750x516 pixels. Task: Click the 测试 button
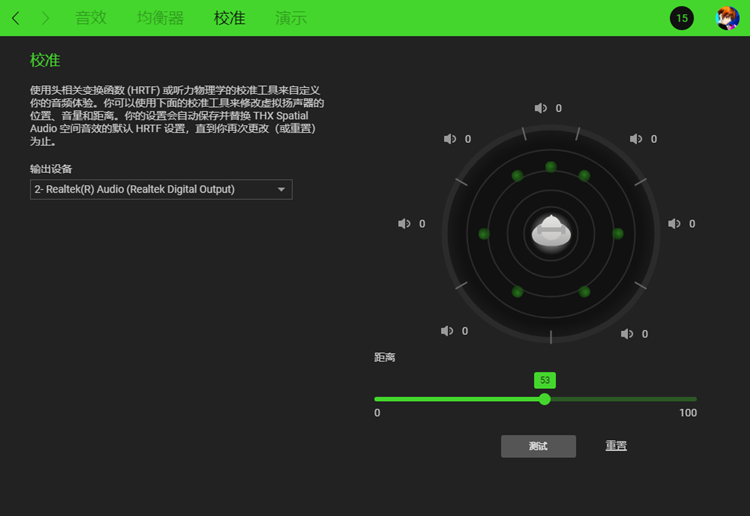[538, 446]
